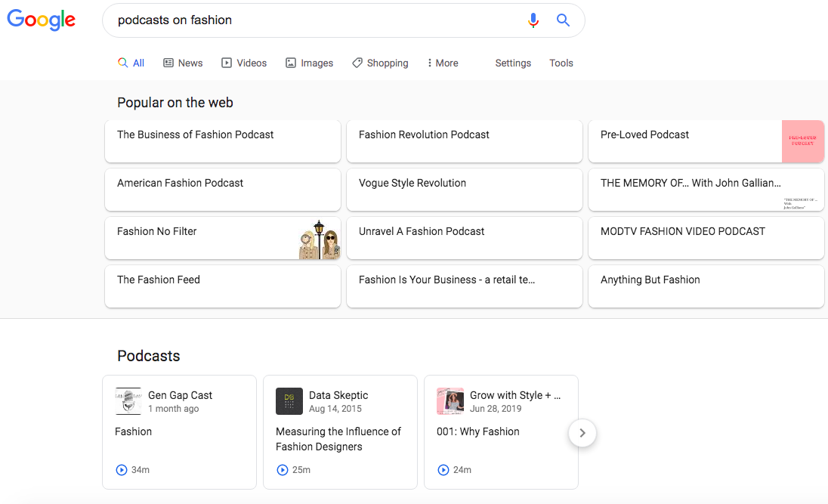Open Grow with Style podcast artwork
Image resolution: width=828 pixels, height=504 pixels.
click(450, 401)
